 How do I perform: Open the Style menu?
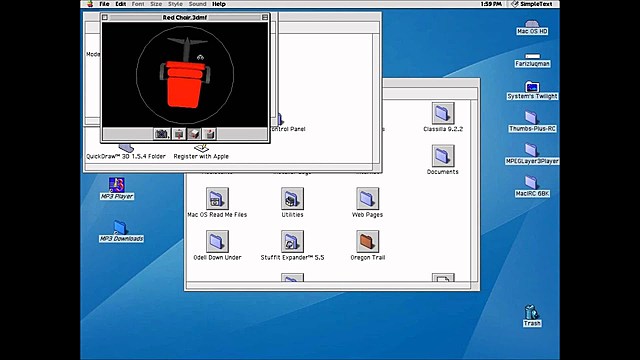point(175,4)
